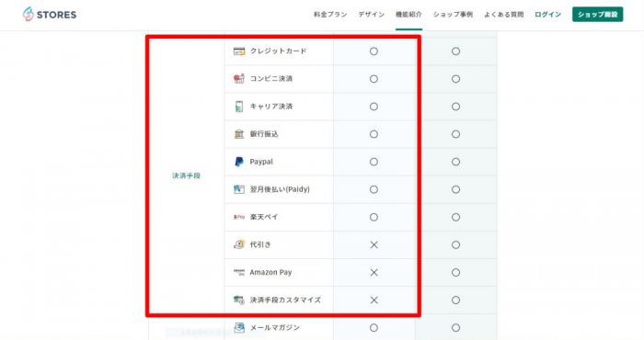
Task: Click the cash-on-delivery icon
Action: (x=239, y=244)
